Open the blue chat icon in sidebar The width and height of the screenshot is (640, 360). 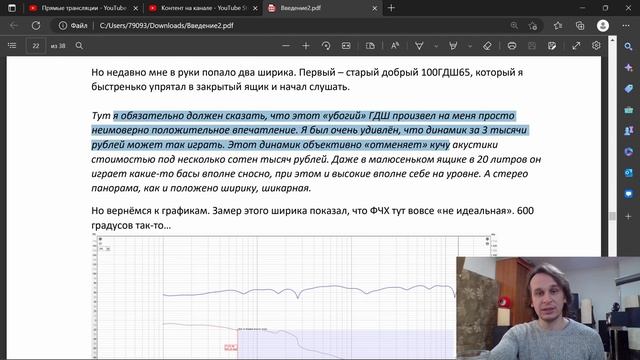pos(629,193)
